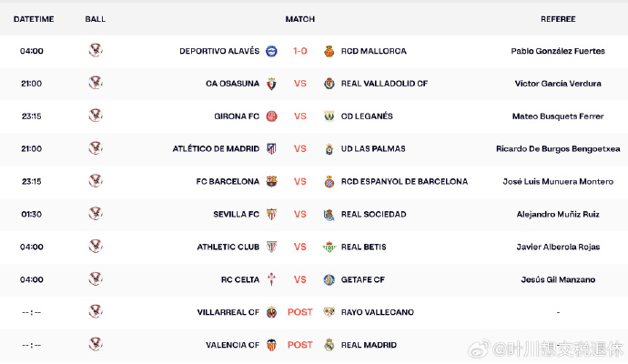Click the Sevilla FC club crest

click(x=271, y=214)
